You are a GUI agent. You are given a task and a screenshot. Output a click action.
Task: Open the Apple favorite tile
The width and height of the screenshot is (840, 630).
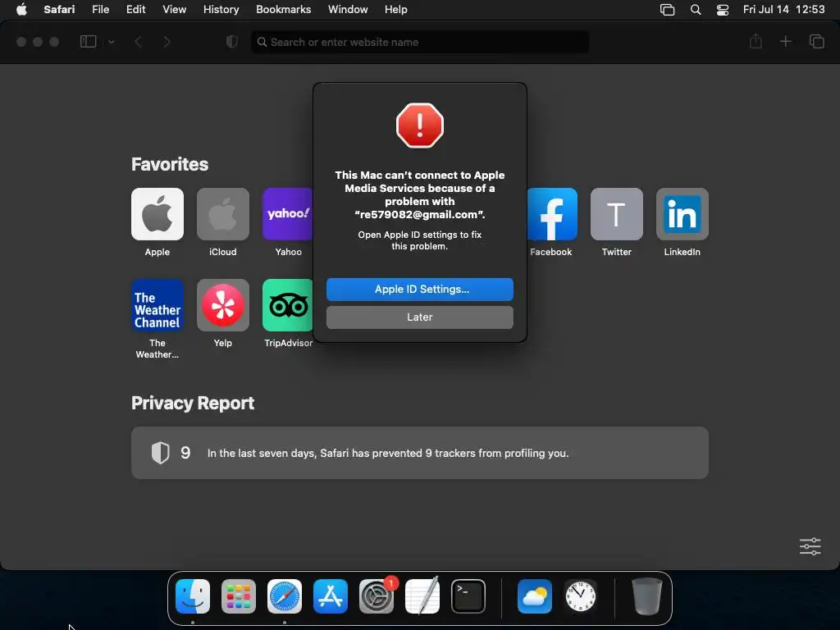(157, 214)
